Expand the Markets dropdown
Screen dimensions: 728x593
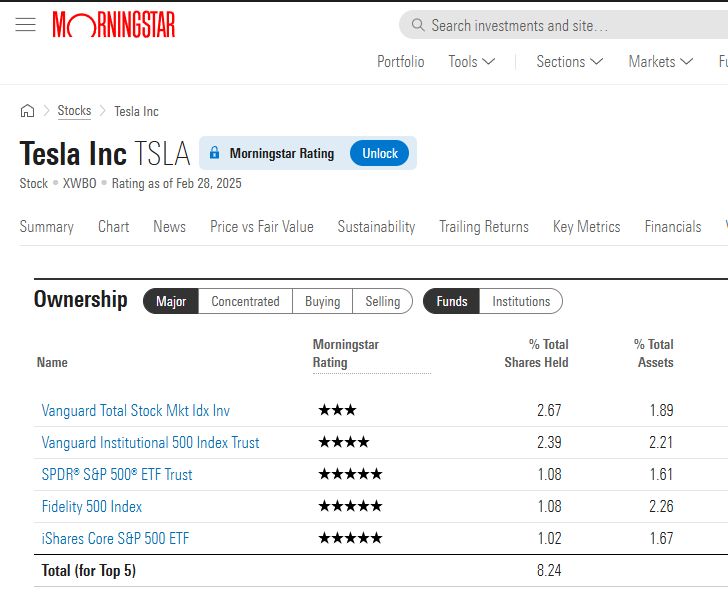[661, 62]
